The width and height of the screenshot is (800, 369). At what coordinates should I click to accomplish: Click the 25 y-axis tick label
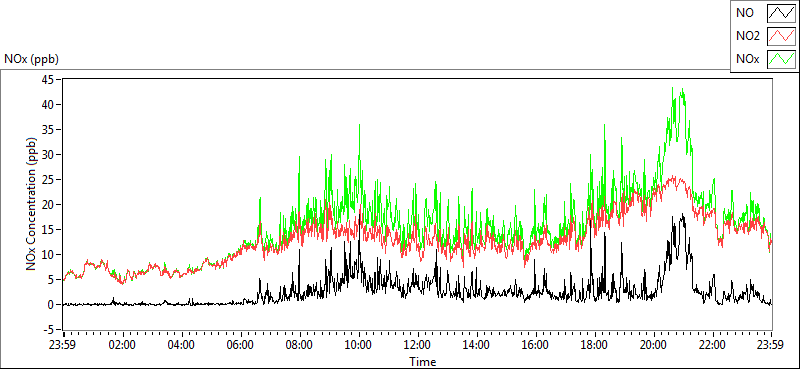[49, 179]
